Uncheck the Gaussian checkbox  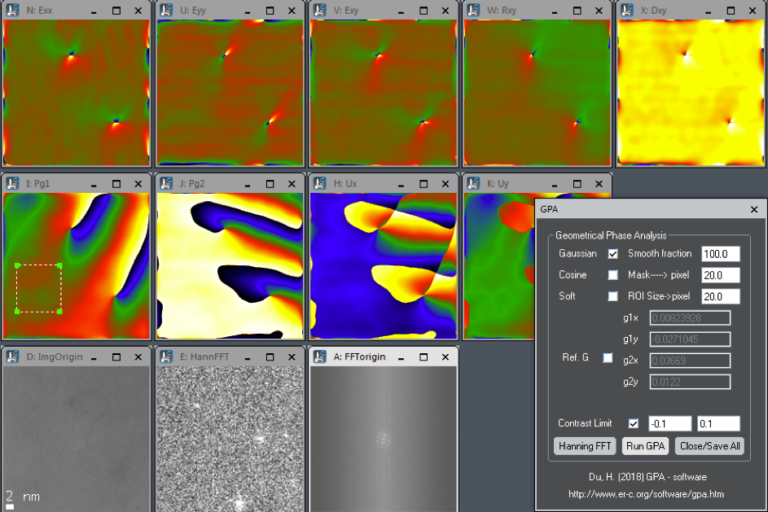pyautogui.click(x=613, y=254)
